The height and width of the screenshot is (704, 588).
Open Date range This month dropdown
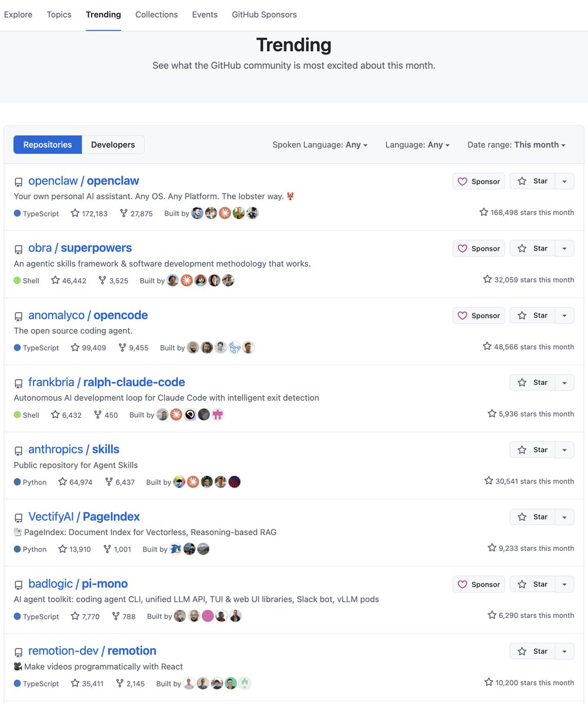[x=516, y=145]
